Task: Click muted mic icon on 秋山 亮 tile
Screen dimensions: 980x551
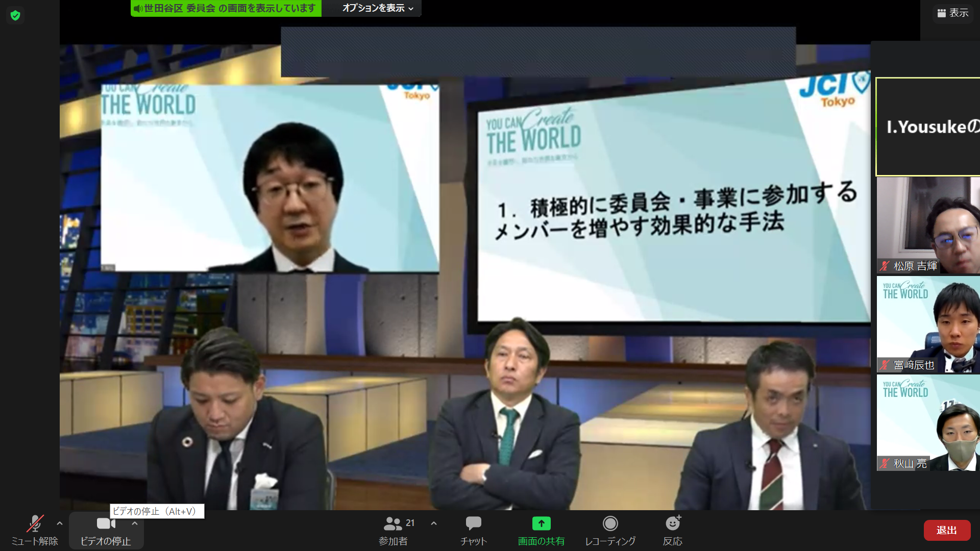Action: [885, 463]
